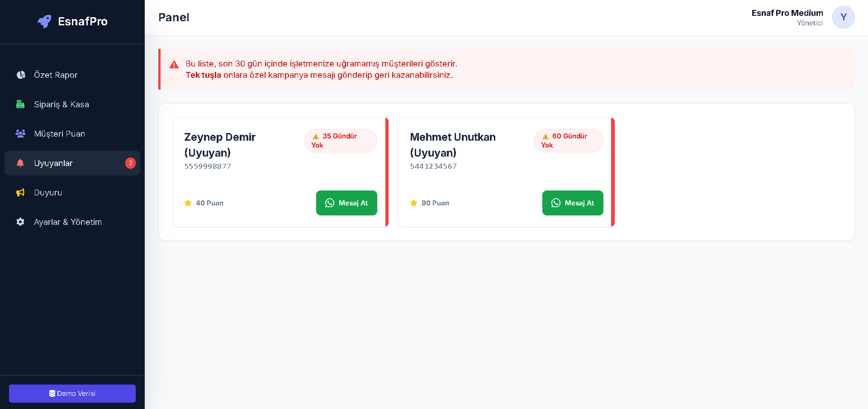This screenshot has width=868, height=409.
Task: Click the star icon next to 40 Puan
Action: click(x=188, y=203)
